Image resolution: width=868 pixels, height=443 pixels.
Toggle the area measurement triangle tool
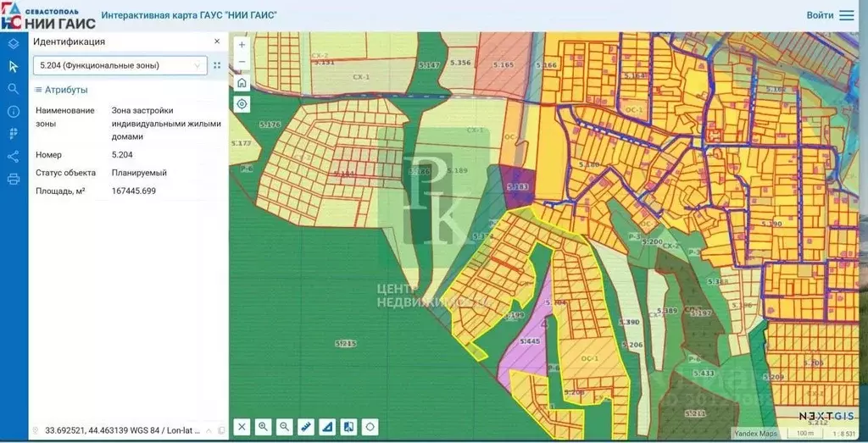(327, 427)
